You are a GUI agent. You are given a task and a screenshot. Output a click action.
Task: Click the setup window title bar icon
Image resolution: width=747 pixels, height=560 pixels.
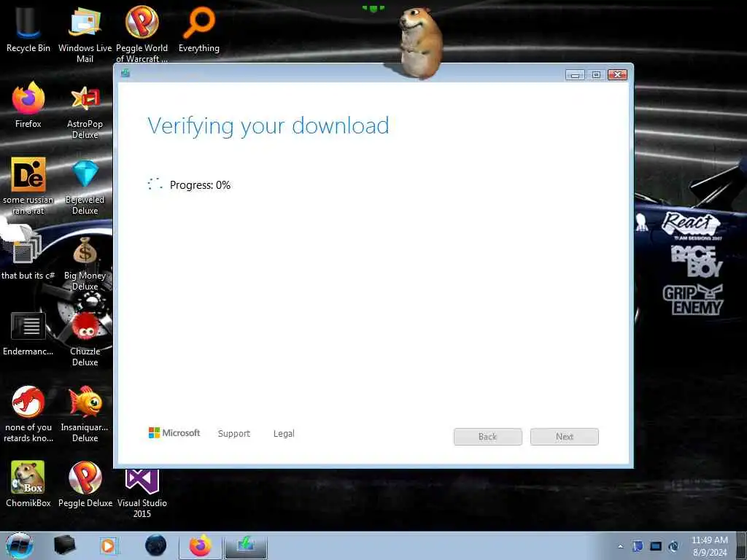pyautogui.click(x=125, y=73)
